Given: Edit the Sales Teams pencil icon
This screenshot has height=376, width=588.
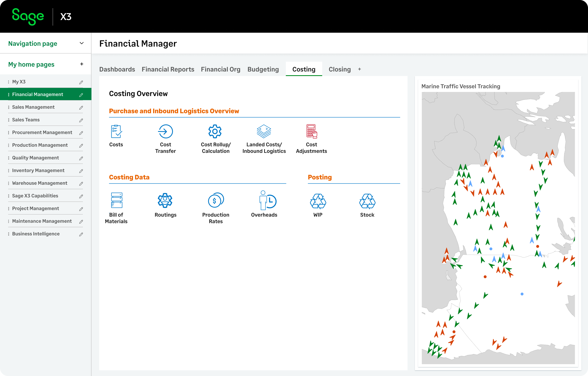Looking at the screenshot, I should point(81,120).
